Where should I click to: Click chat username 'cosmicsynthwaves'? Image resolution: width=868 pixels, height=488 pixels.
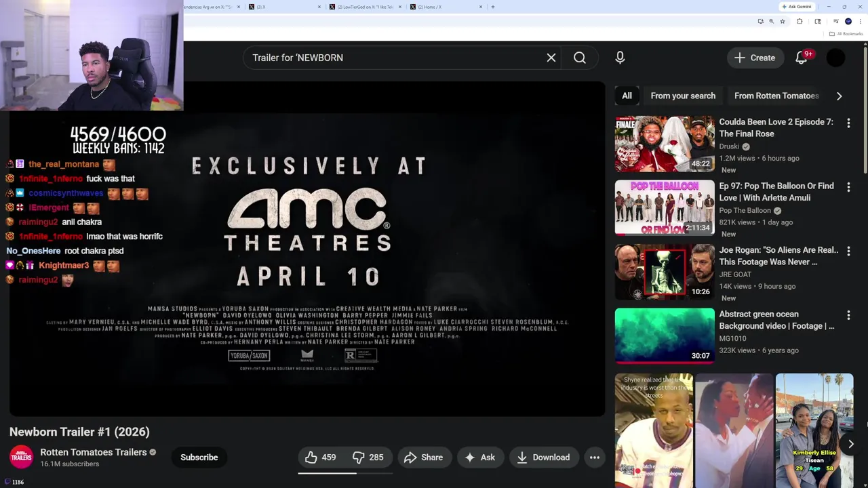(x=66, y=193)
